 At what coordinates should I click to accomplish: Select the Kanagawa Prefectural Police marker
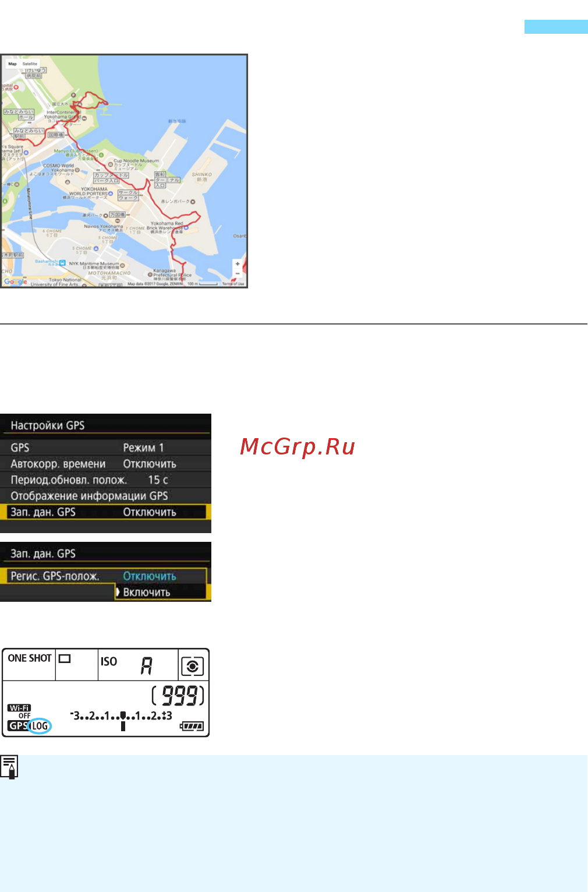pos(150,274)
